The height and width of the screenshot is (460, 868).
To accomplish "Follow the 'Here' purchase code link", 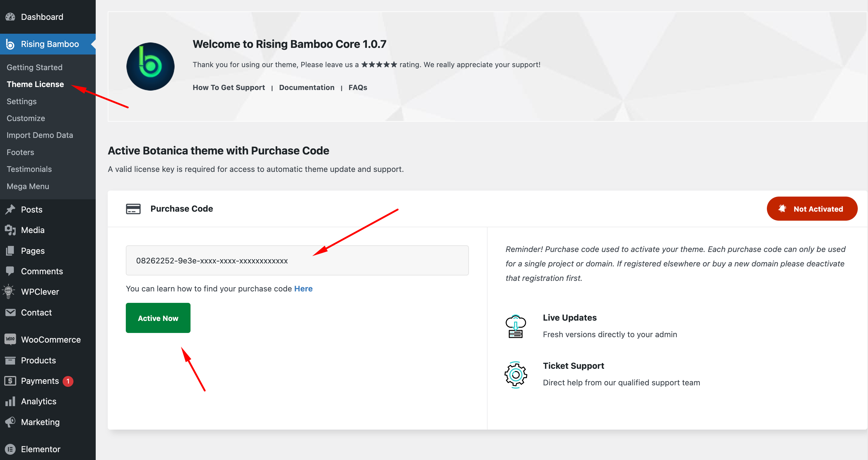I will 303,289.
